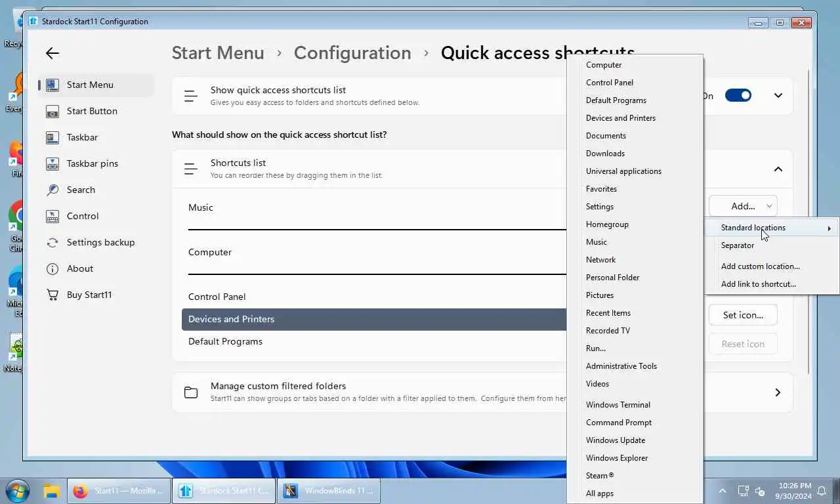Click the Taskbar sidebar icon
Viewport: 840px width, 504px height.
pyautogui.click(x=52, y=137)
